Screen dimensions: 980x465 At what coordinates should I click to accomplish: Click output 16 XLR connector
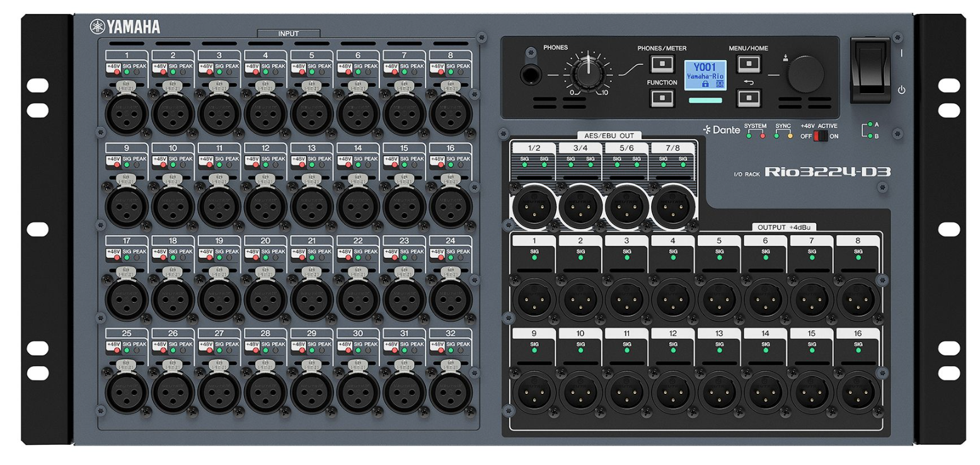point(858,391)
